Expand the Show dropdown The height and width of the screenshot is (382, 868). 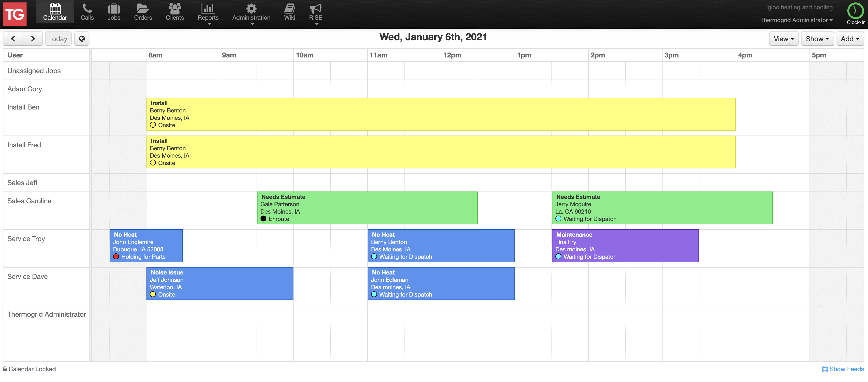(817, 39)
